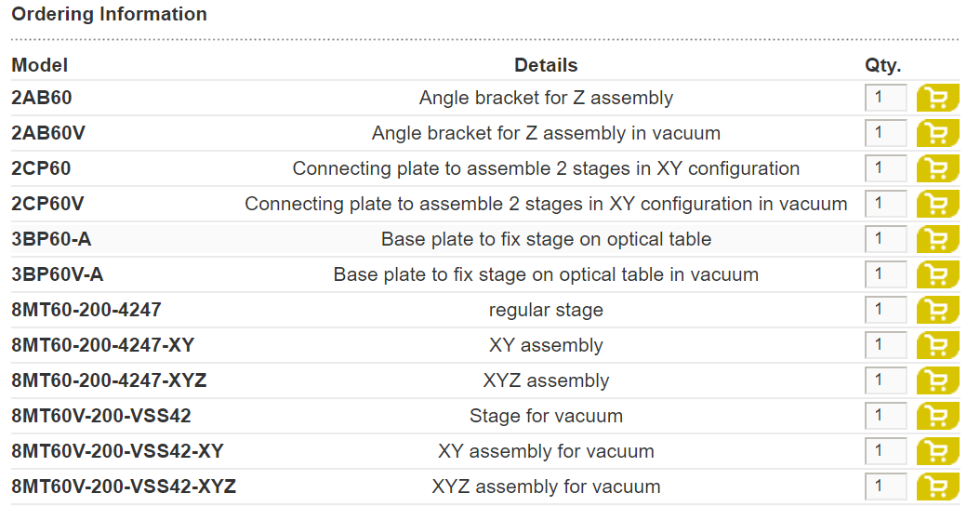The width and height of the screenshot is (980, 520).
Task: Add 8MT60-200-4247-XY assembly to cart
Action: coord(937,345)
